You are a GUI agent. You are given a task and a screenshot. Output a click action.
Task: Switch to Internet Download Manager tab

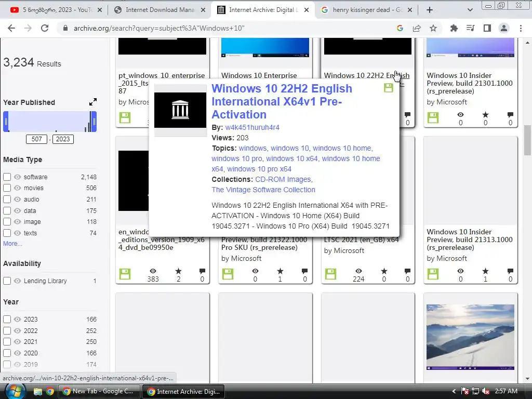click(159, 10)
